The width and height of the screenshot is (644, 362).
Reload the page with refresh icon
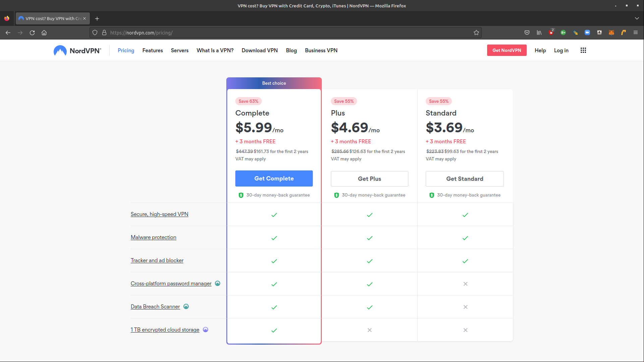(32, 32)
